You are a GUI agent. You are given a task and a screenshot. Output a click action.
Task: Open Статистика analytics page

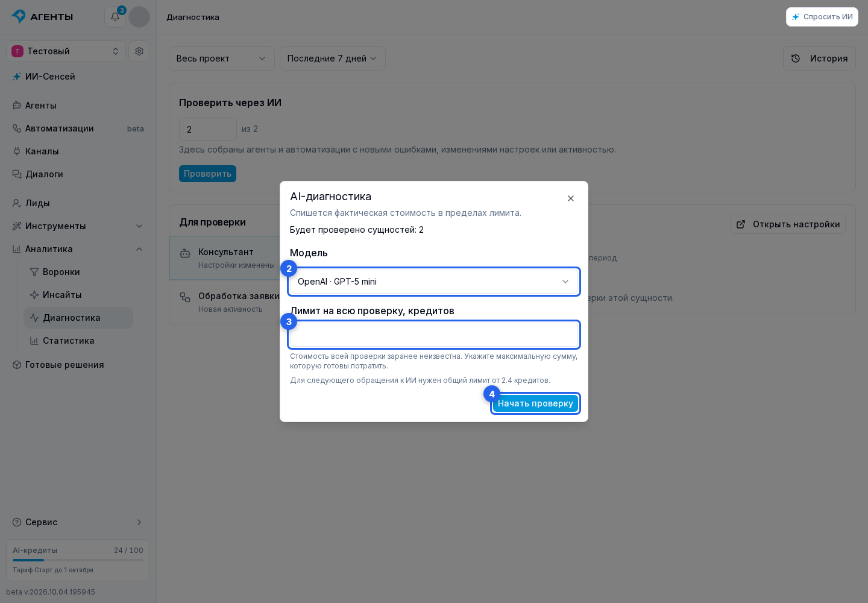[78, 341]
